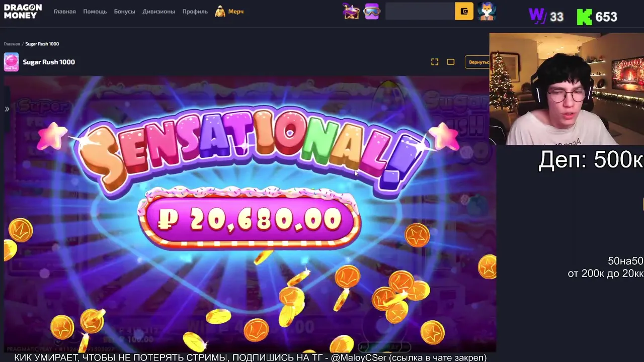Viewport: 644px width, 362px height.
Task: Open the Главная menu item
Action: coord(65,11)
